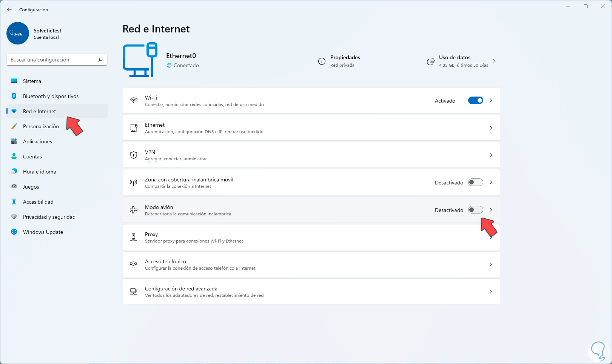The height and width of the screenshot is (364, 612).
Task: Click the Propiedades info icon
Action: point(322,61)
